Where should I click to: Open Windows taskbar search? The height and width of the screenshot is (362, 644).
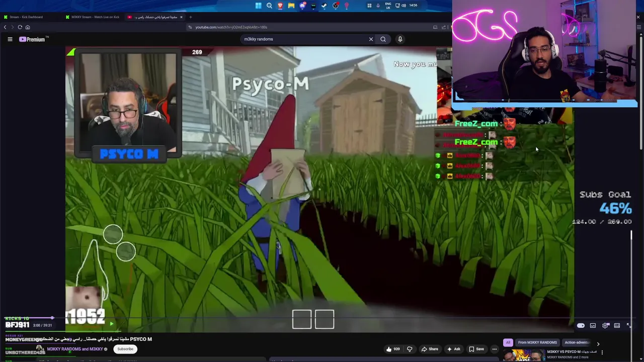[269, 6]
